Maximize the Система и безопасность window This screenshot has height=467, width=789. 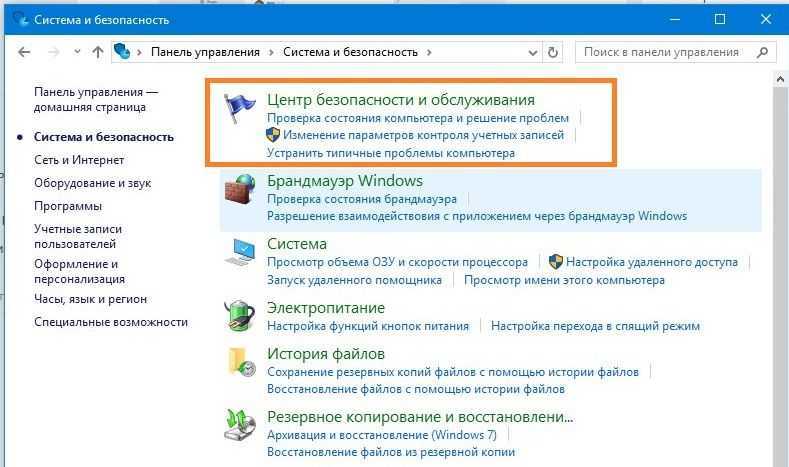(720, 19)
